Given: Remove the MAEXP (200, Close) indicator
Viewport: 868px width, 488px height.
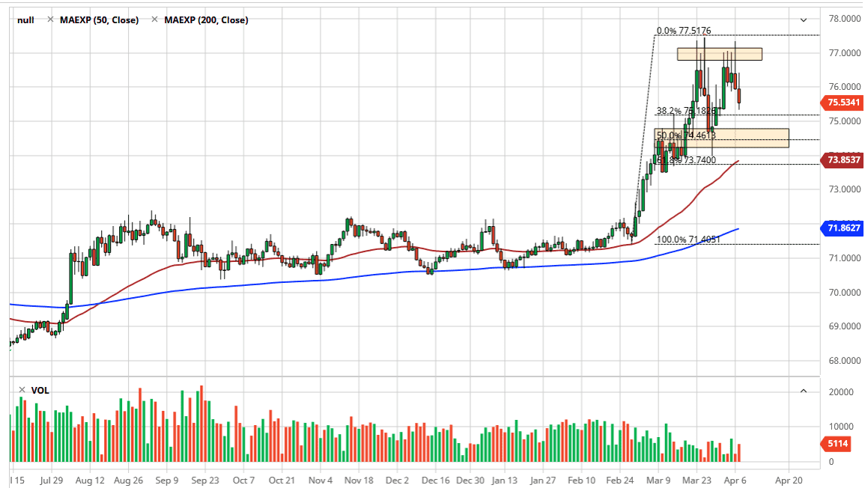Looking at the screenshot, I should click(155, 20).
